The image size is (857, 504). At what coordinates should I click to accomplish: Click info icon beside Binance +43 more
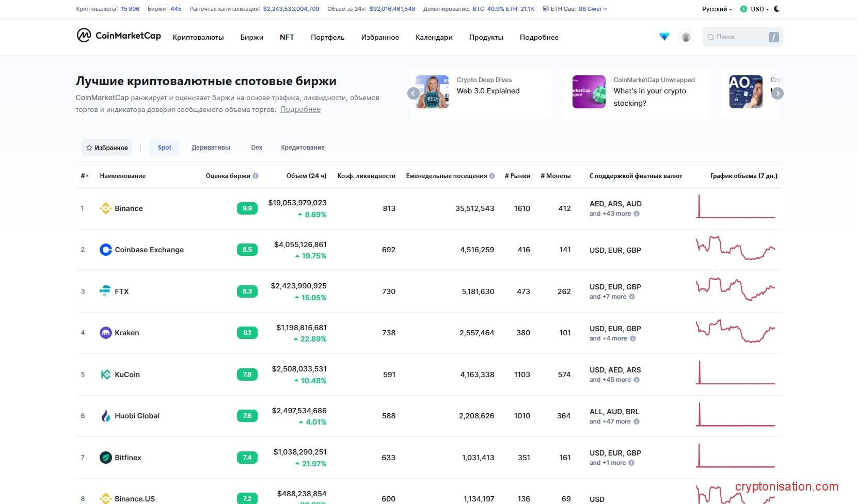click(x=637, y=214)
